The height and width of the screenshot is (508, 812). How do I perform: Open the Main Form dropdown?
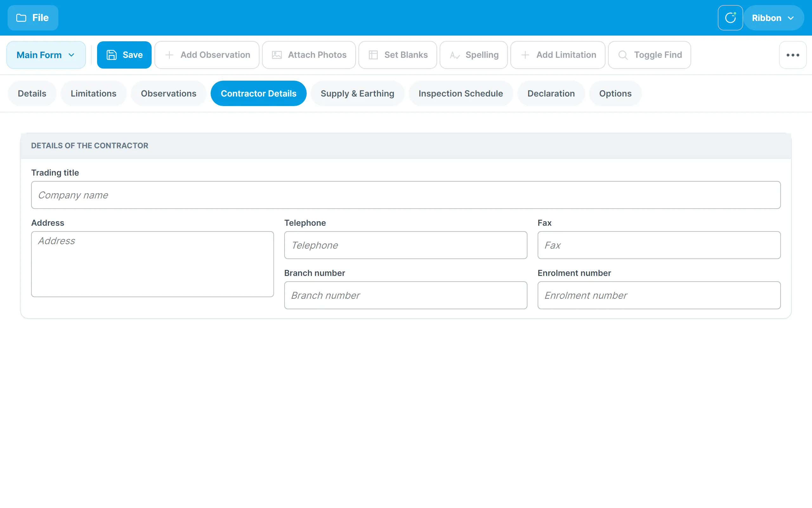click(46, 55)
